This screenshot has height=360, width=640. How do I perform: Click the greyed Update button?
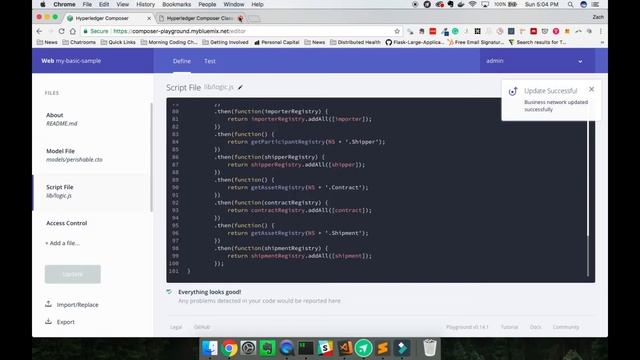(73, 274)
